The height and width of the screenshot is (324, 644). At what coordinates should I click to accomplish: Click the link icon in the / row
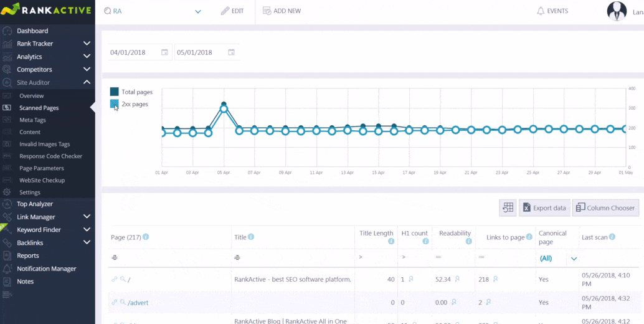pos(115,279)
